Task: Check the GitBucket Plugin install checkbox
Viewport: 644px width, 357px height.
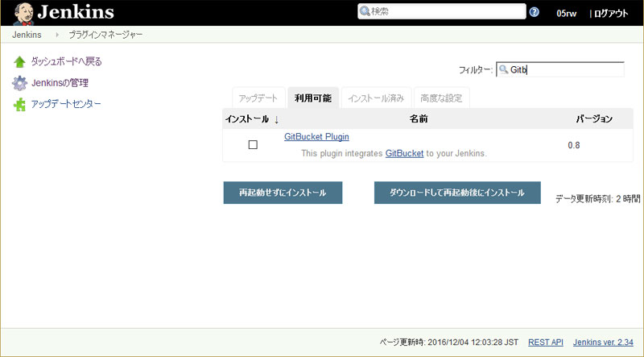Action: (x=253, y=145)
